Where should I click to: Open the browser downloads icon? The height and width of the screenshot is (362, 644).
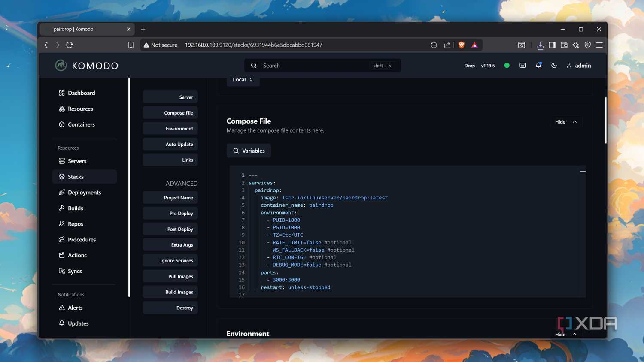tap(540, 45)
